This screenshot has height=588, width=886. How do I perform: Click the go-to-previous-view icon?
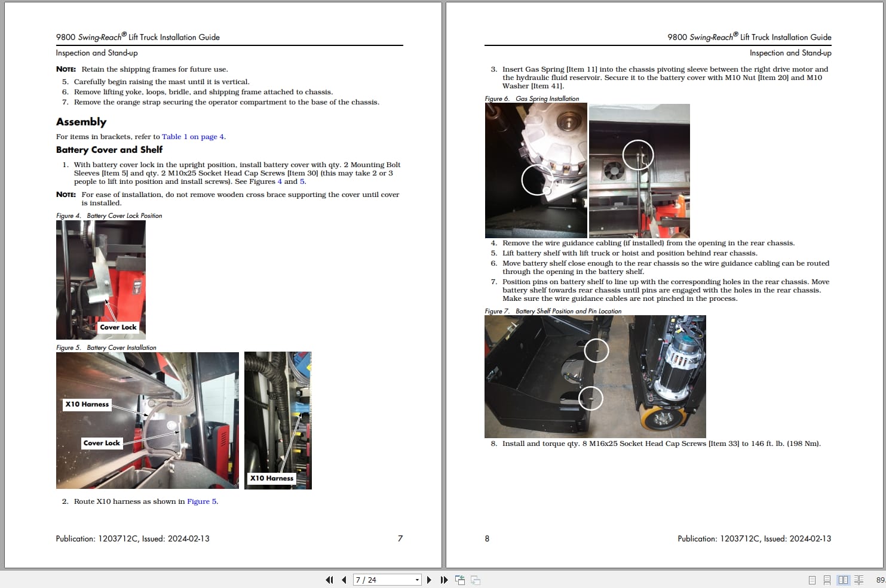pyautogui.click(x=460, y=580)
